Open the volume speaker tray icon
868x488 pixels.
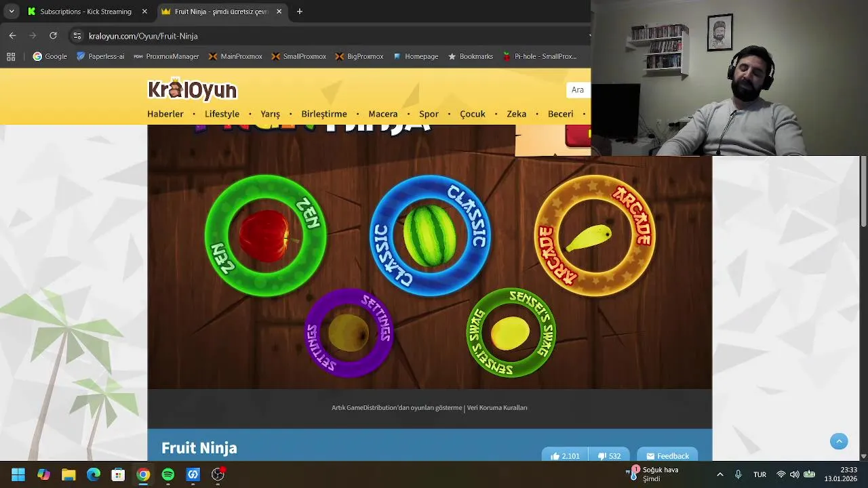pyautogui.click(x=795, y=474)
